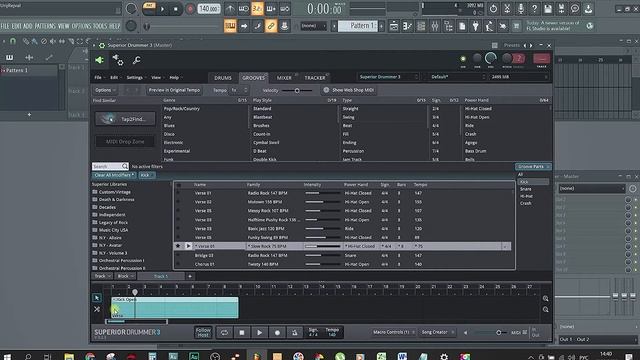Screen dimensions: 640x360
Task: Open the Tempo 1x multiplier dropdown
Action: 239,90
